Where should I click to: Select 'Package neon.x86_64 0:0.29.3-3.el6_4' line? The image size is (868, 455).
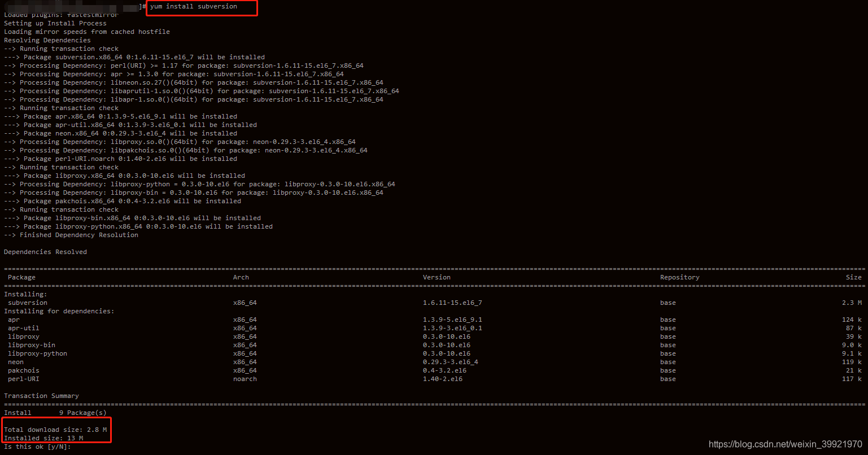tap(120, 133)
